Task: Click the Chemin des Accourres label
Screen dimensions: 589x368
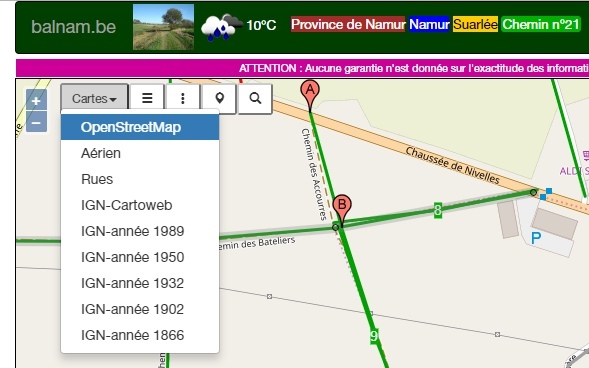Action: (x=314, y=174)
